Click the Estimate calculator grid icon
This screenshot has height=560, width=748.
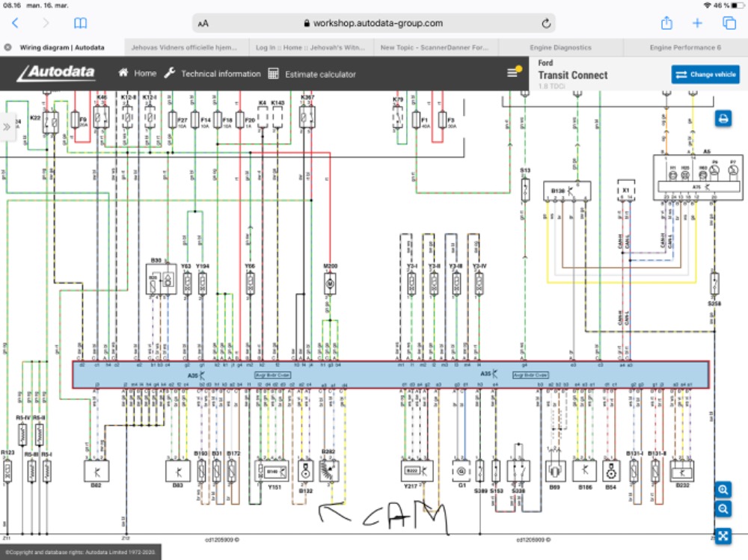point(273,73)
